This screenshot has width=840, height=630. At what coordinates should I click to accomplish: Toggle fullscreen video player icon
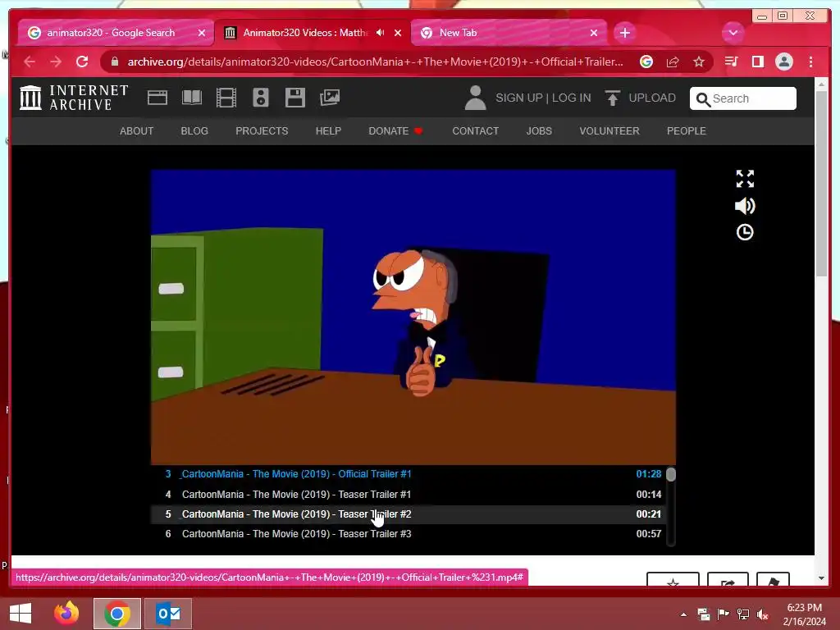(x=745, y=178)
